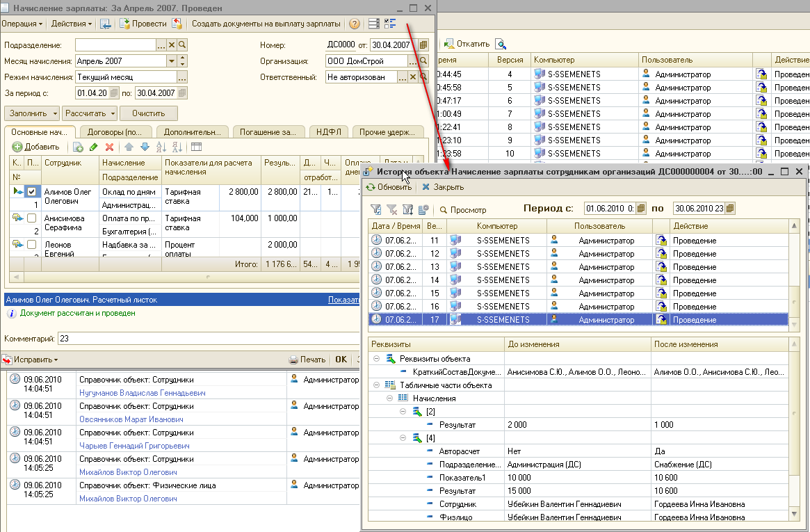Open the help question mark icon
Screen dimensions: 810x532
[355, 24]
